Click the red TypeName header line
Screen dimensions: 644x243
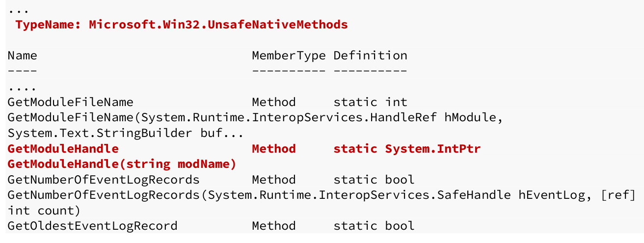[x=182, y=25]
